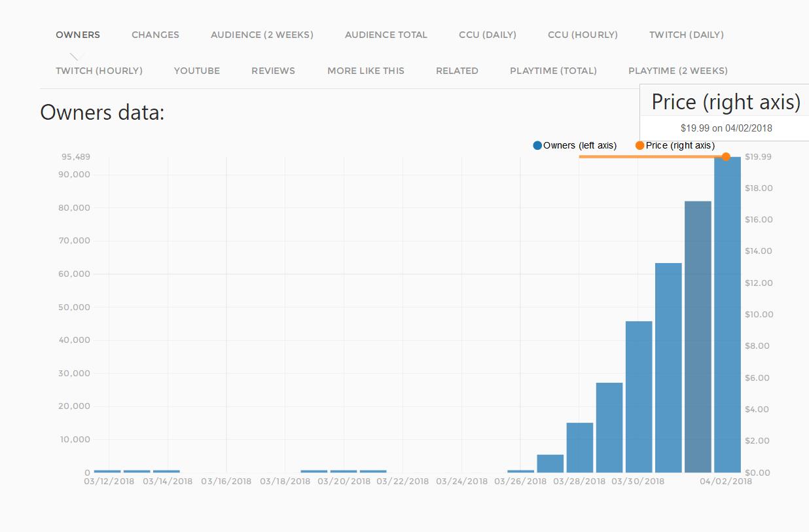The width and height of the screenshot is (809, 532).
Task: Switch to the Audience (2 Weeks) tab
Action: click(262, 35)
